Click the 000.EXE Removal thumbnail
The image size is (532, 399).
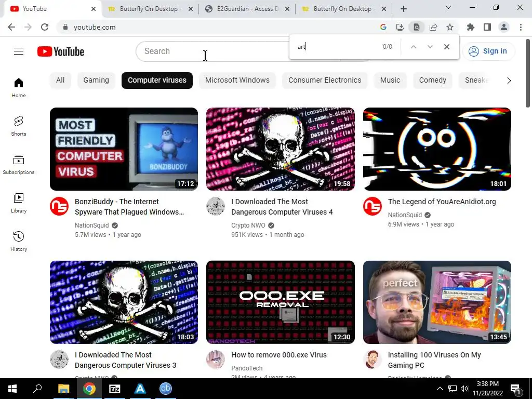tap(280, 302)
